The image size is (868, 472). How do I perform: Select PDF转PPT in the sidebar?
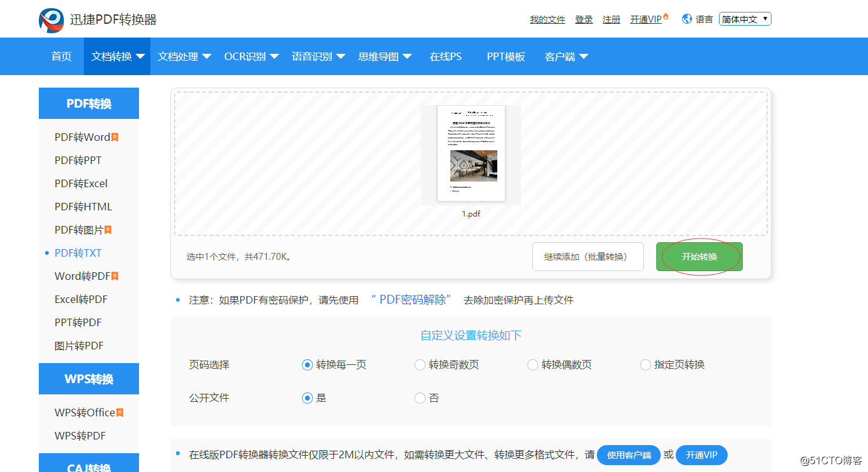tap(78, 160)
